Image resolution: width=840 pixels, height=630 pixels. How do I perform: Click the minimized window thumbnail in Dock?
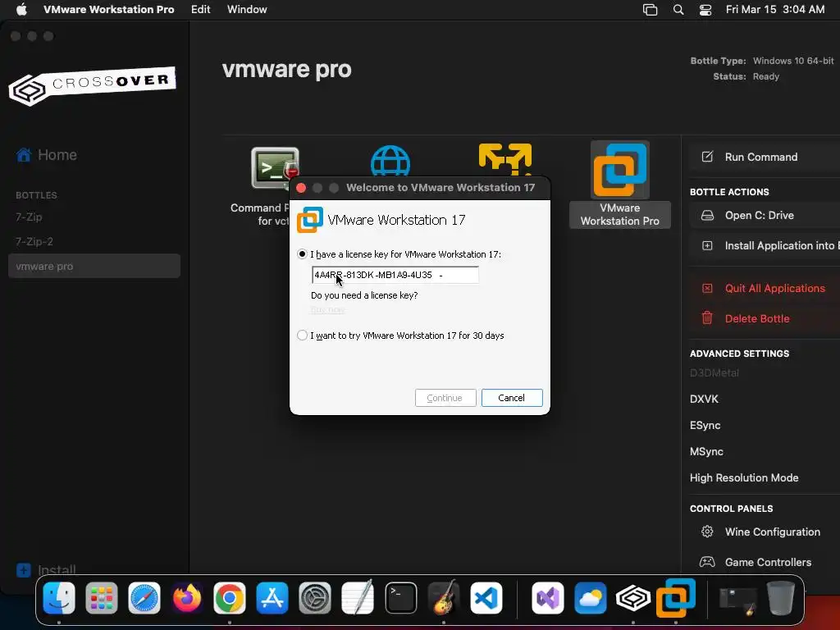[737, 600]
